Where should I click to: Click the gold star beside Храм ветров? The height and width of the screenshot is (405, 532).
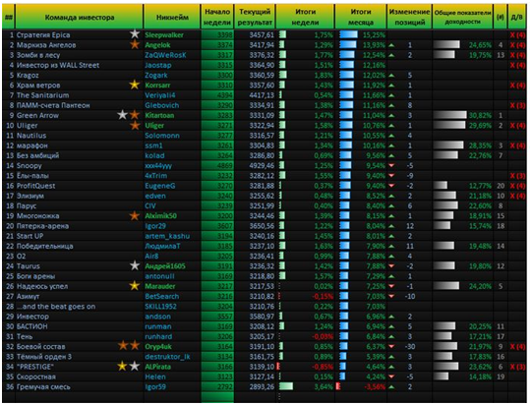click(x=135, y=85)
